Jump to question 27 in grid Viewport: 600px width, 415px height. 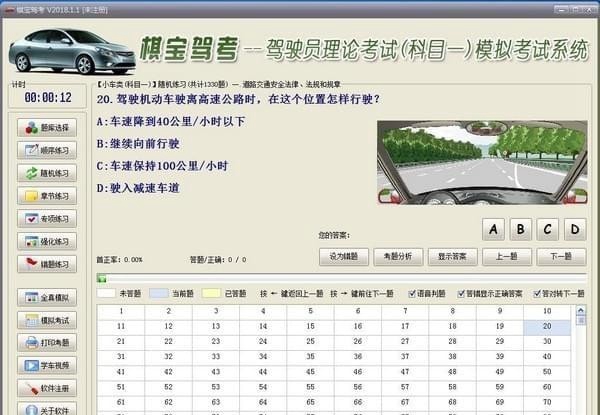point(405,342)
